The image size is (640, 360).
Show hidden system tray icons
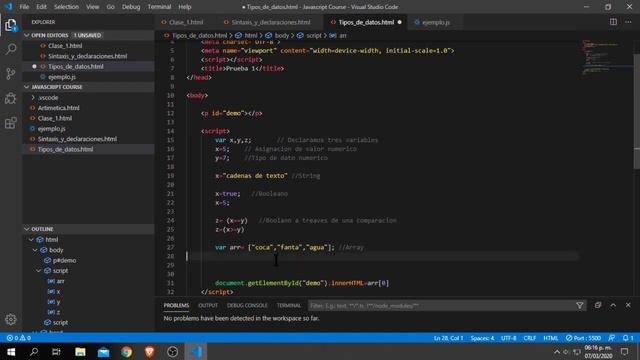coord(557,352)
